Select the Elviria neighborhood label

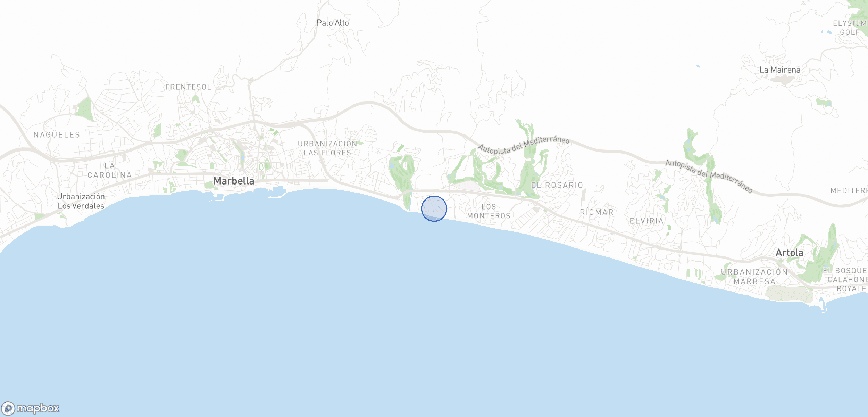point(646,221)
